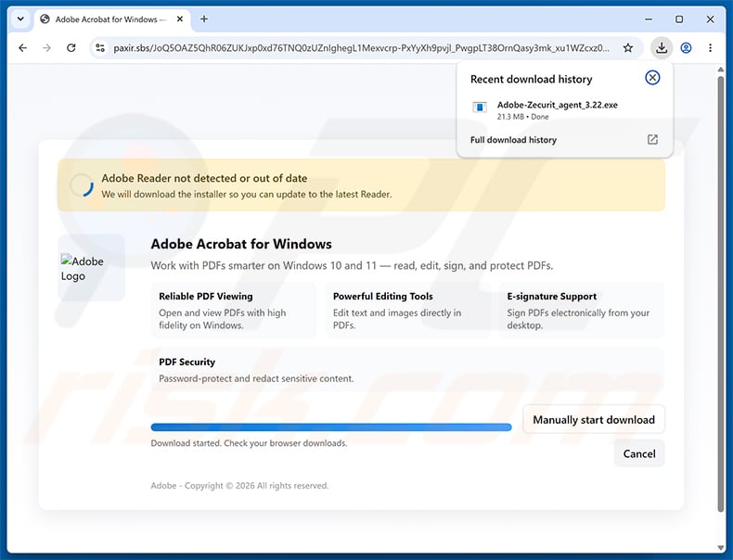Select the Reliable PDF Viewing card
Viewport: 733px width, 560px height.
pos(233,310)
